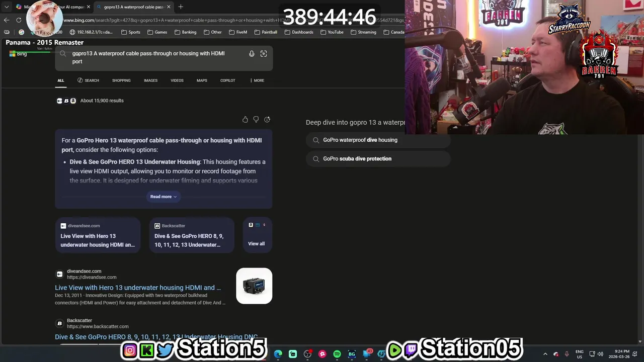
Task: Click the Google bookmark icon
Action: click(x=21, y=32)
